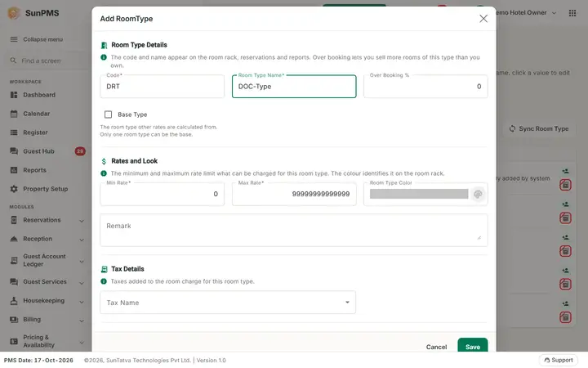Viewport: 588px width, 368px height.
Task: Open the Calendar sidebar icon
Action: (x=14, y=114)
